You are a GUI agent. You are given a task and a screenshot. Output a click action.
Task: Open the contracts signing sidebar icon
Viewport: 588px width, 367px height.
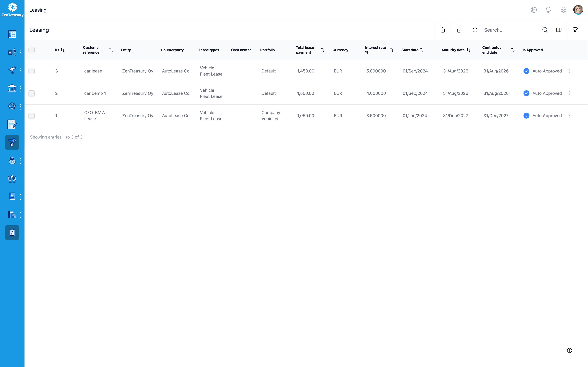[12, 124]
